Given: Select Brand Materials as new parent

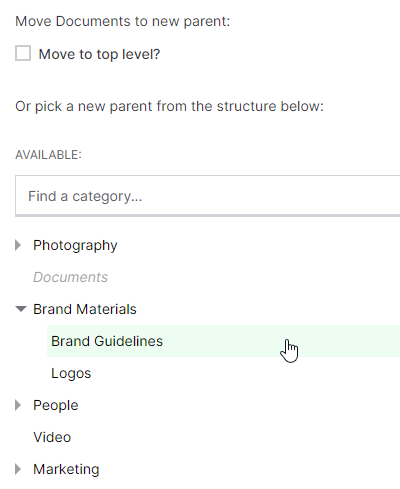Looking at the screenshot, I should [x=85, y=309].
